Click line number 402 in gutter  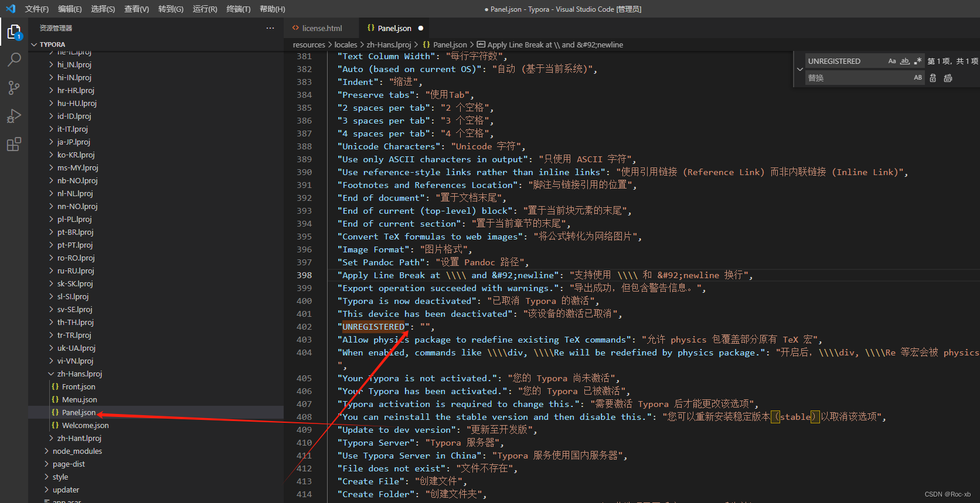(x=304, y=327)
